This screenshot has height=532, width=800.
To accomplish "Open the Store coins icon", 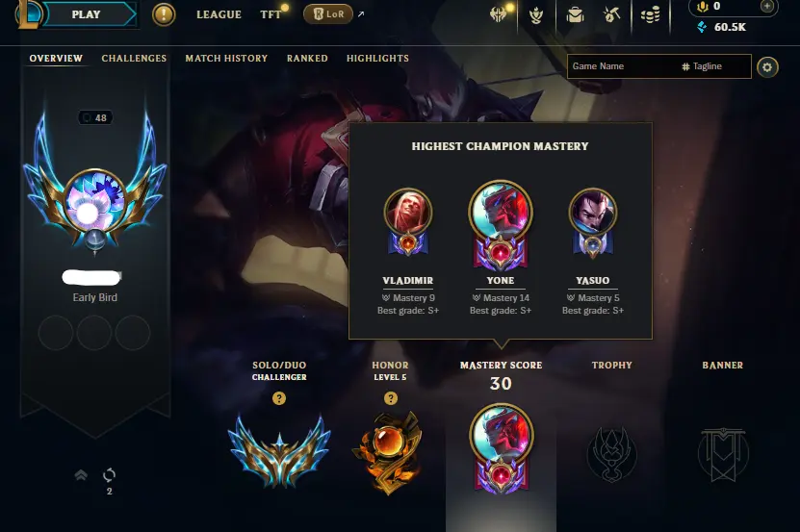I will coord(650,14).
